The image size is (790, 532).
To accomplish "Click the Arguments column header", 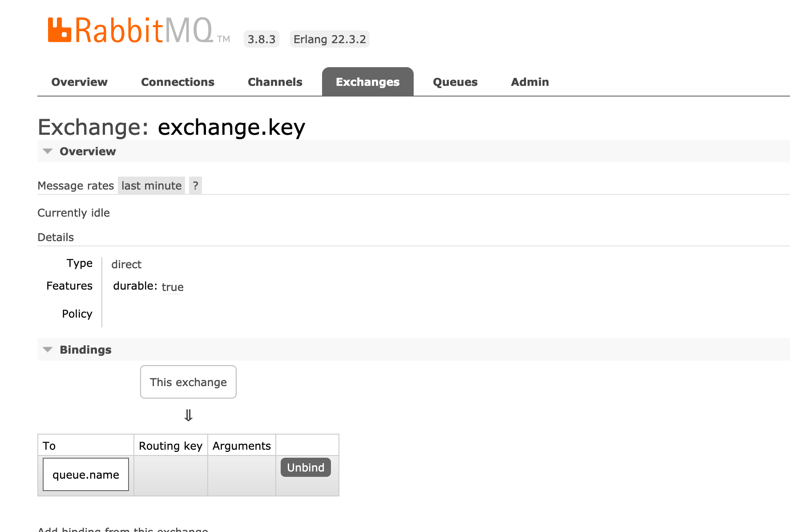I will pos(241,445).
